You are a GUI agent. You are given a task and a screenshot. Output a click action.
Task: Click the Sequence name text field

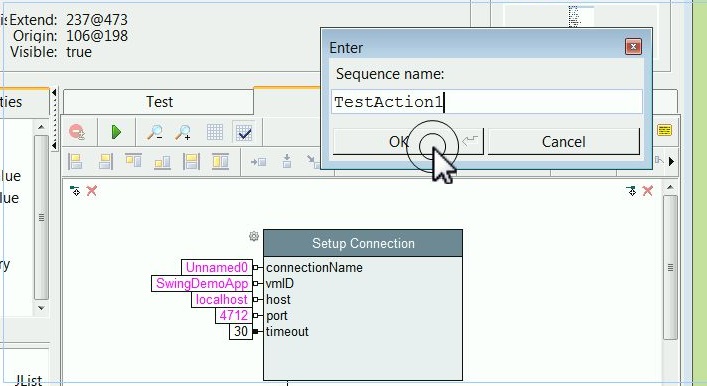487,102
